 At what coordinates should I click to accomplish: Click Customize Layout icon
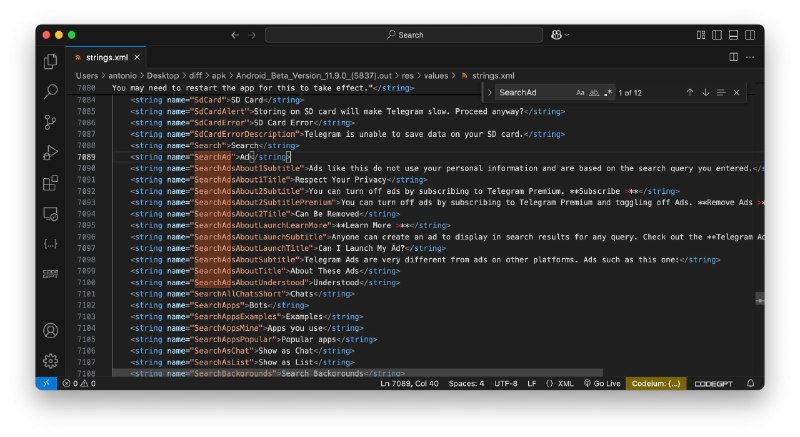[701, 35]
